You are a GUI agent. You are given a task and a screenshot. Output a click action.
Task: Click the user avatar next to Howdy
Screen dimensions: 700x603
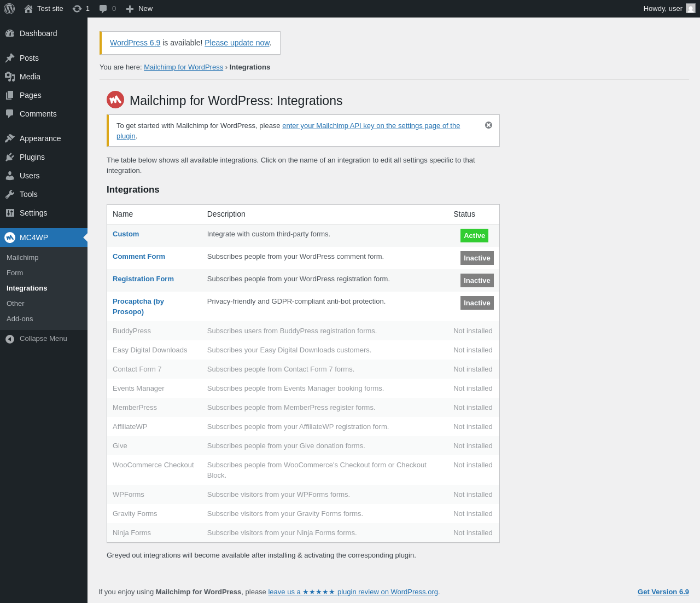pos(691,8)
